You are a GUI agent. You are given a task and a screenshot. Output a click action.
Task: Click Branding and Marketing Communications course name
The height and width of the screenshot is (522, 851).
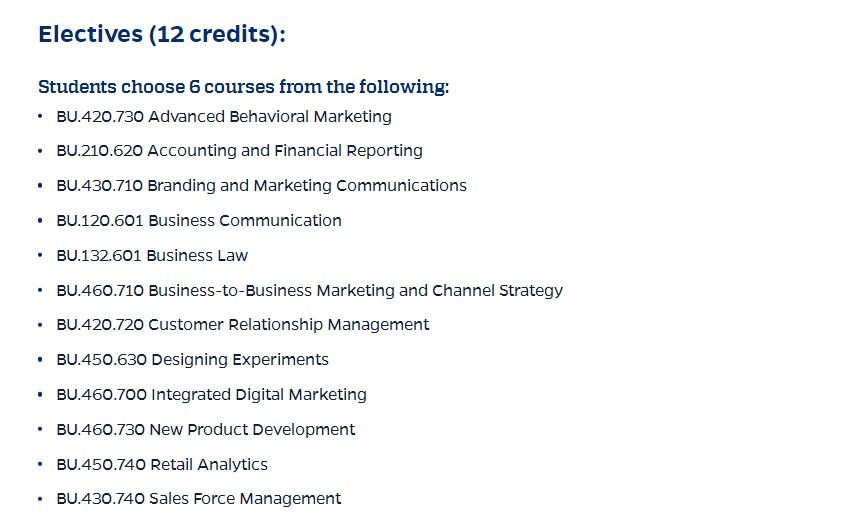pyautogui.click(x=307, y=186)
